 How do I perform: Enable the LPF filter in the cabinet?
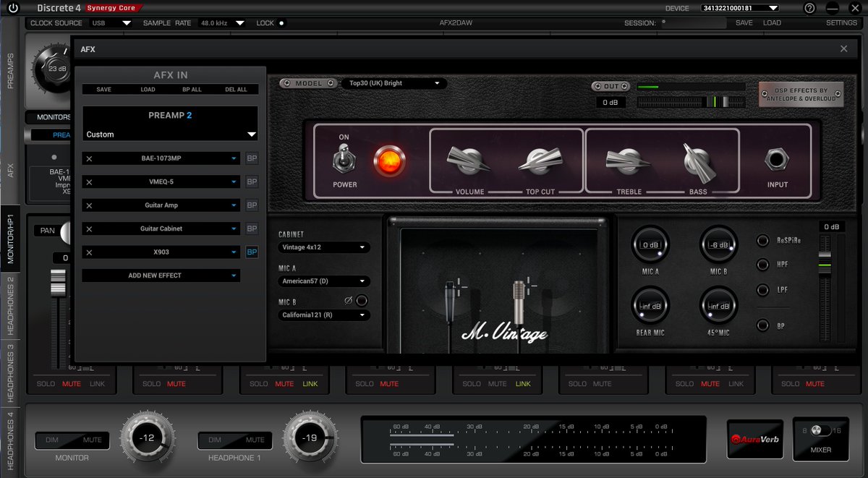(x=762, y=290)
